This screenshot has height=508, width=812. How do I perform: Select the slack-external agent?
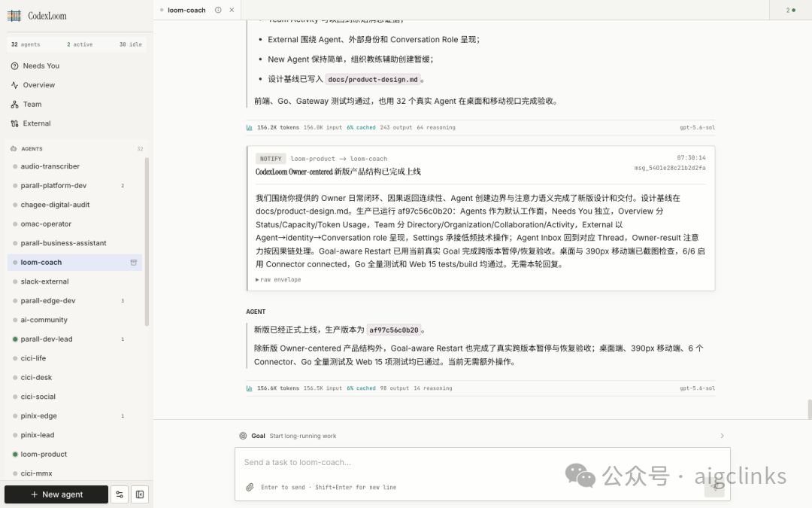[x=74, y=281]
